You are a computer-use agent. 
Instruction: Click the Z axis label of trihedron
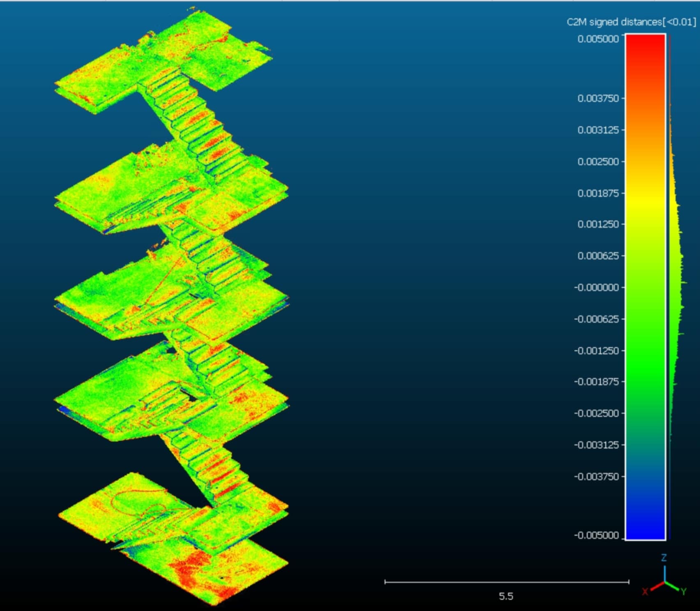tap(664, 558)
